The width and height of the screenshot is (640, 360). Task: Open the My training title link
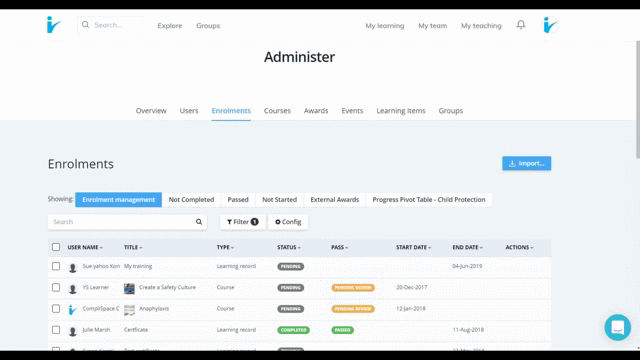coord(138,266)
